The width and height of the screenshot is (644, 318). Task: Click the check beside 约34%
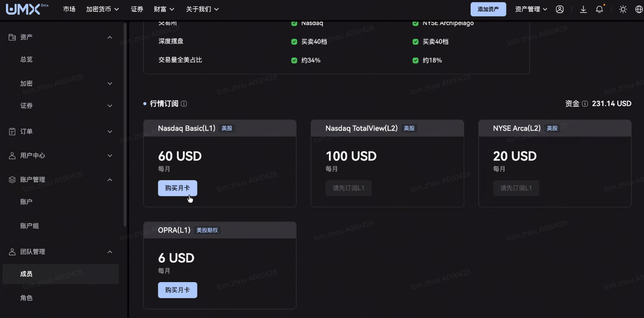tap(294, 60)
